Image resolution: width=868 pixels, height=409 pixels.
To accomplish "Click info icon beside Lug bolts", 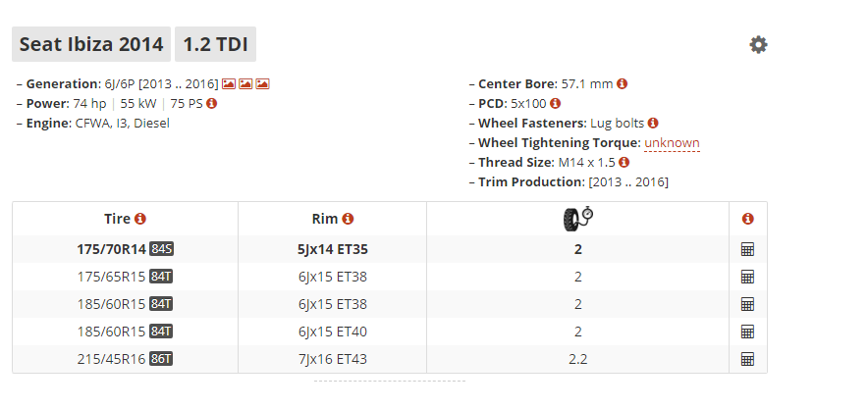I will click(x=653, y=123).
